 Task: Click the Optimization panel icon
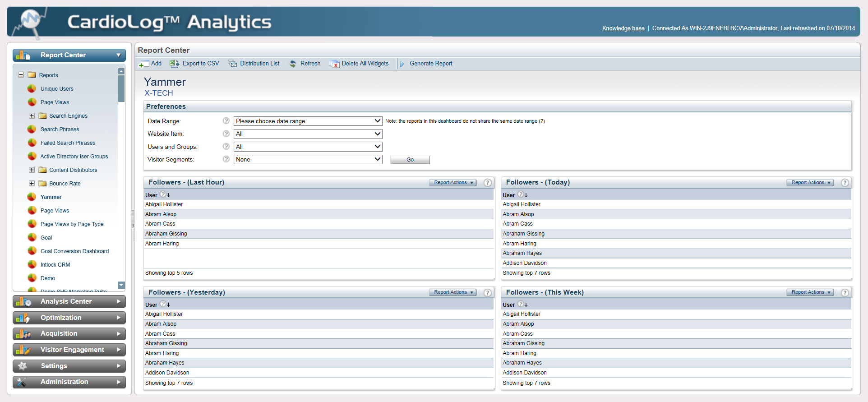point(23,318)
